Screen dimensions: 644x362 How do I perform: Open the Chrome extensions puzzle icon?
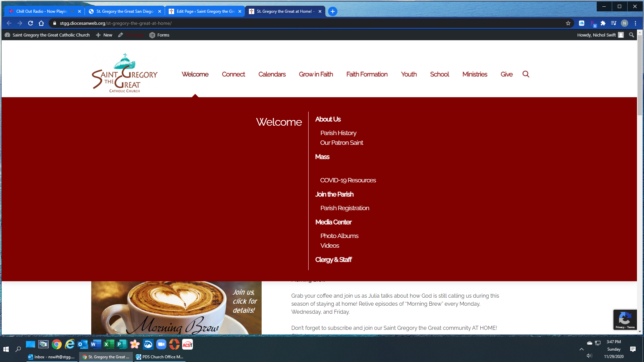603,23
